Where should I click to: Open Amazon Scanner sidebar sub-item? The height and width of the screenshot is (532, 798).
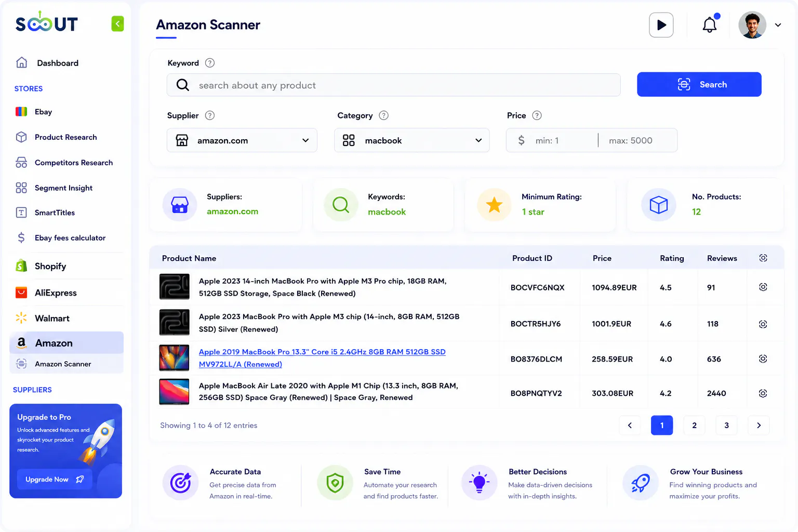click(x=66, y=364)
